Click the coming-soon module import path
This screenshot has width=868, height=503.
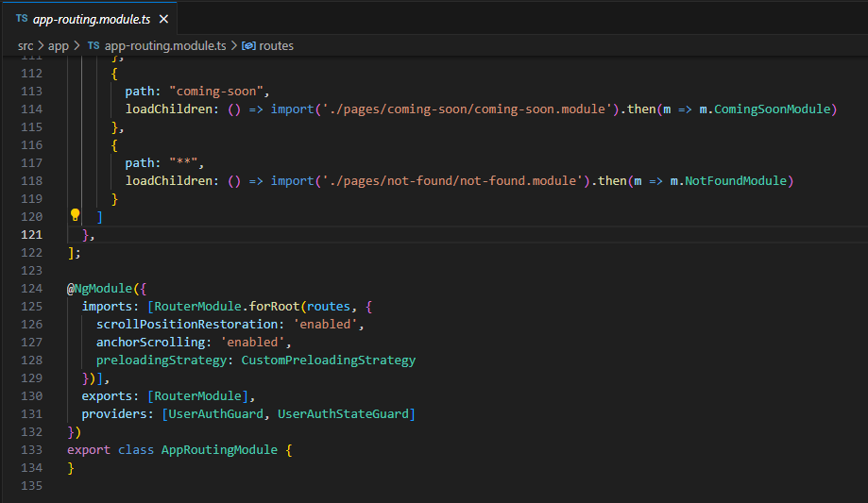click(x=466, y=109)
